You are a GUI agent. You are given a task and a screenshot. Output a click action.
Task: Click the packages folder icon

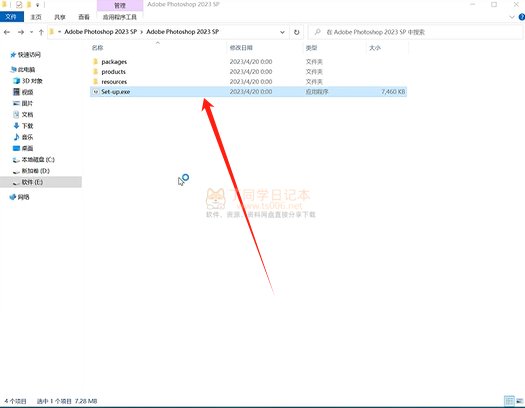tap(95, 62)
